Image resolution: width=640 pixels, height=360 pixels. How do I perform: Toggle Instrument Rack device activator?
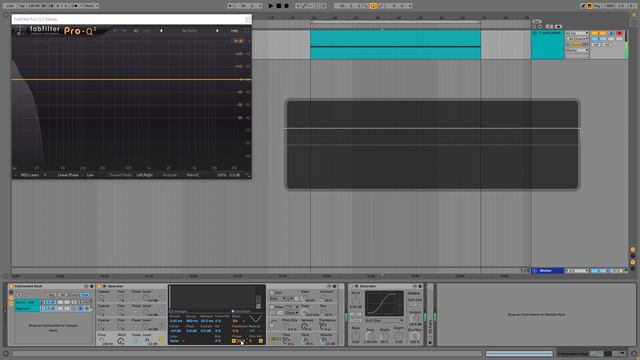pyautogui.click(x=11, y=286)
